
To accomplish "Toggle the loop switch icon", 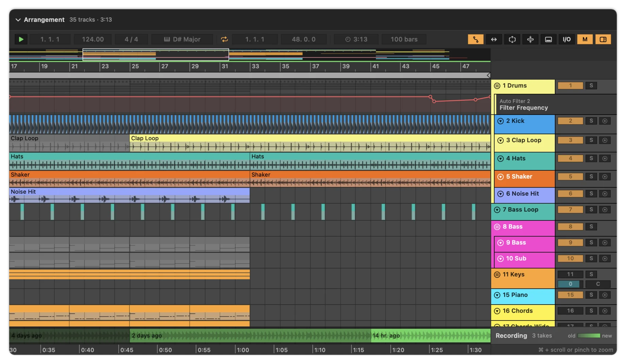I will point(224,39).
